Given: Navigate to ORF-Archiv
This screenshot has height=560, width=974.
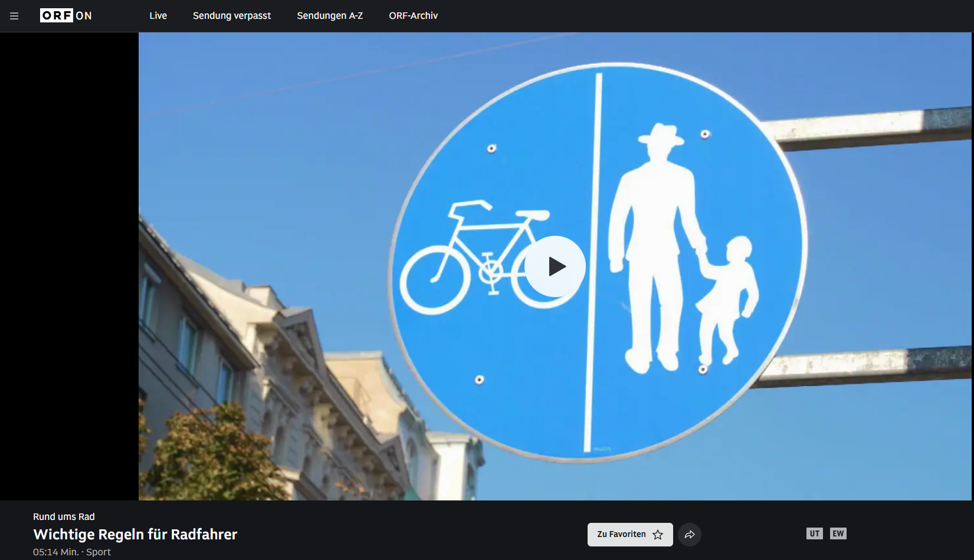Looking at the screenshot, I should coord(413,15).
